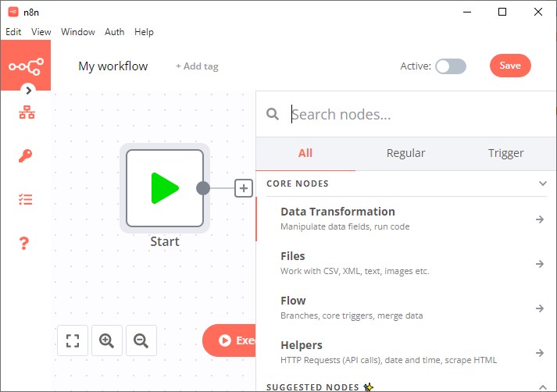Viewport: 557px width, 392px height.
Task: Open Credentials via the key icon
Action: point(25,155)
